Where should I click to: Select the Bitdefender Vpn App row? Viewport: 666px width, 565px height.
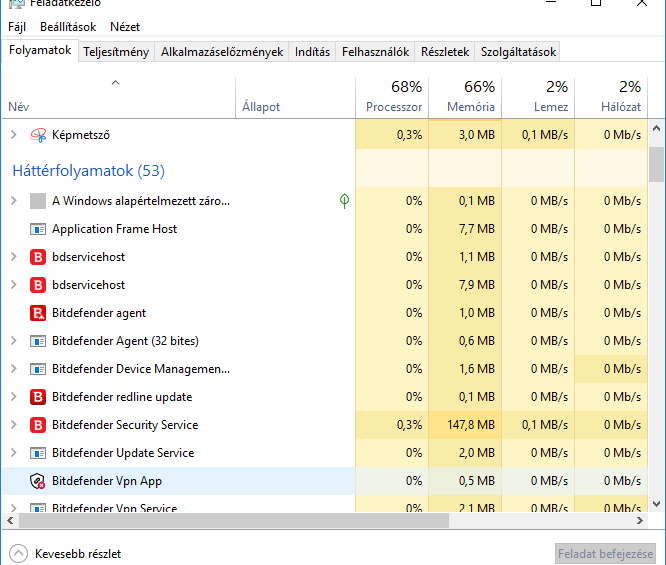point(325,481)
